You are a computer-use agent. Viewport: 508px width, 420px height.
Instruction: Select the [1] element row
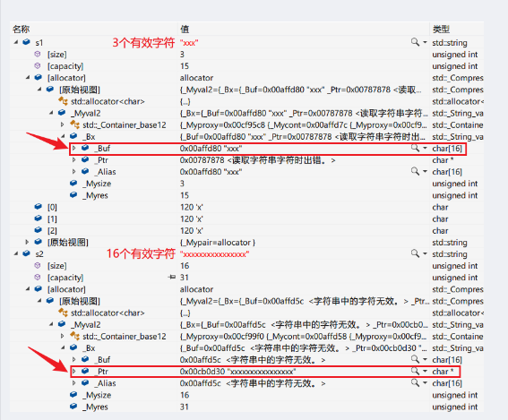tap(247, 219)
